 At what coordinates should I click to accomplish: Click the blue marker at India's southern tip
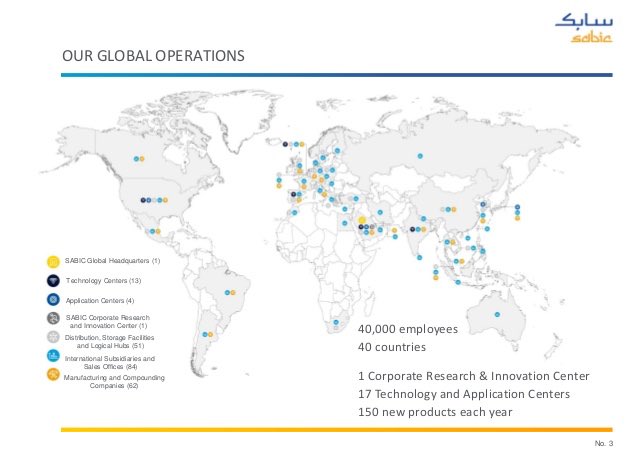(x=420, y=257)
